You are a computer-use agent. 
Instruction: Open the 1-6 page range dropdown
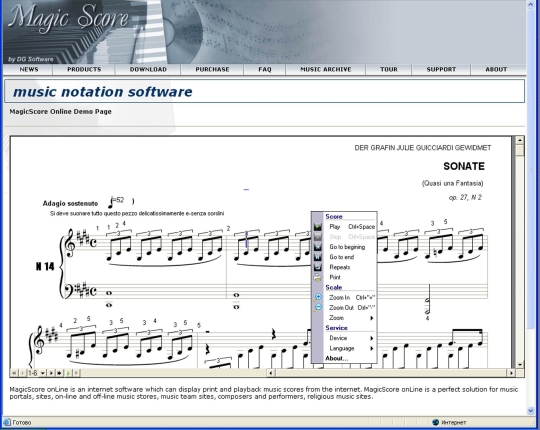42,373
